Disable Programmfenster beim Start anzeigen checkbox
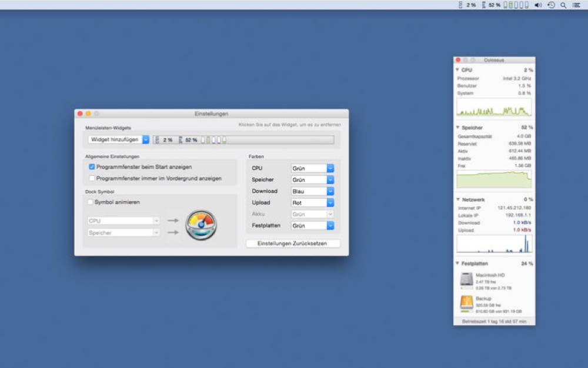The image size is (588, 368). tap(92, 167)
